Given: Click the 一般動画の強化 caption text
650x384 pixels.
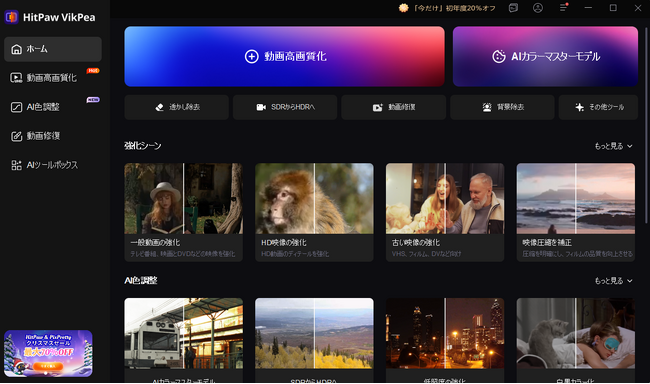Looking at the screenshot, I should (155, 243).
